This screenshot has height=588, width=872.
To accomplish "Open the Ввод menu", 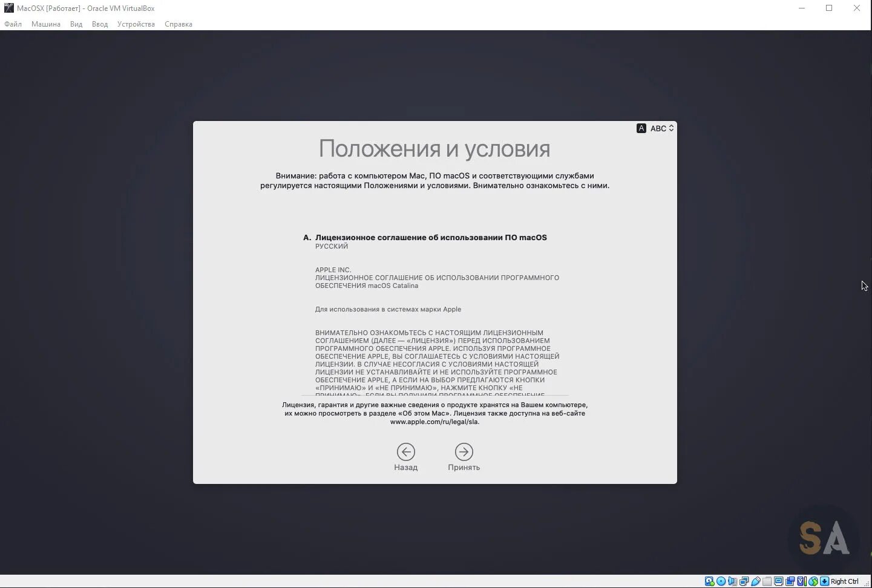I will pyautogui.click(x=100, y=24).
